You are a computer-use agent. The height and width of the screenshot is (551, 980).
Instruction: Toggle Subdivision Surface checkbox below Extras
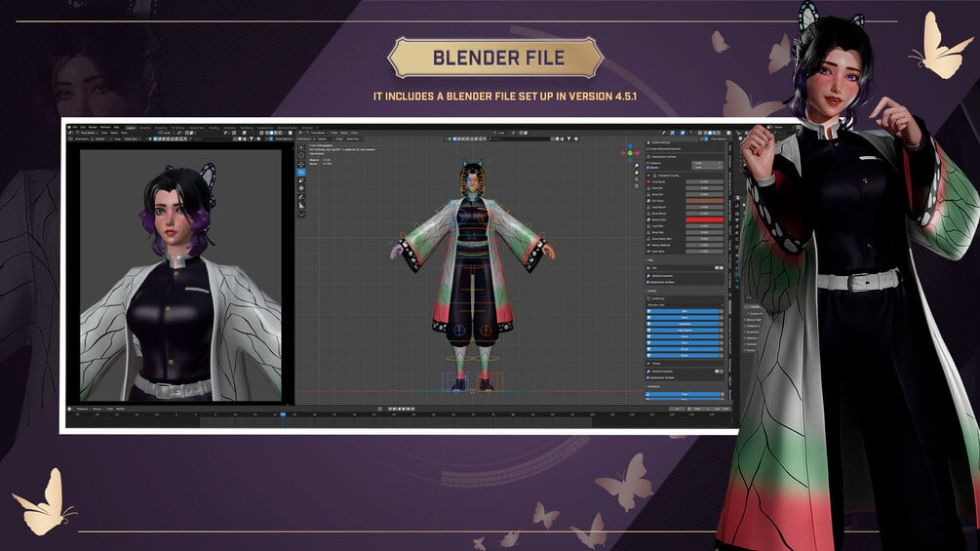(647, 377)
